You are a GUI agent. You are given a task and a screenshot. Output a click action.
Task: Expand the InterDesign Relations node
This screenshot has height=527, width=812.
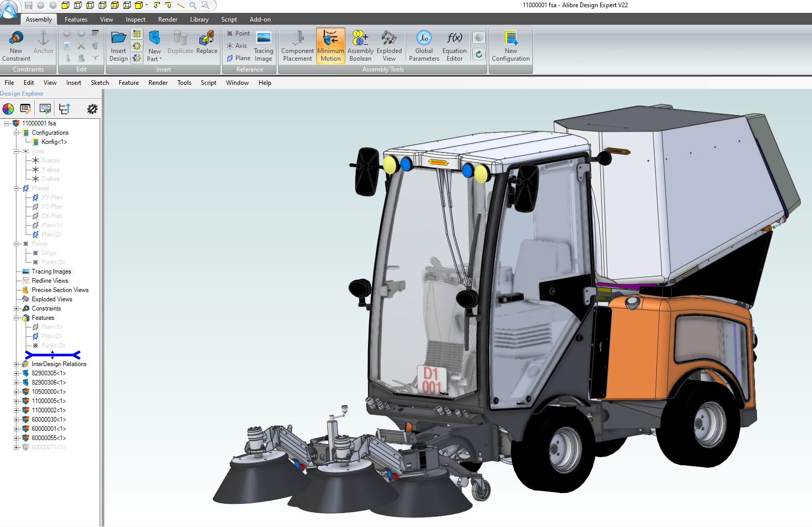coord(16,364)
